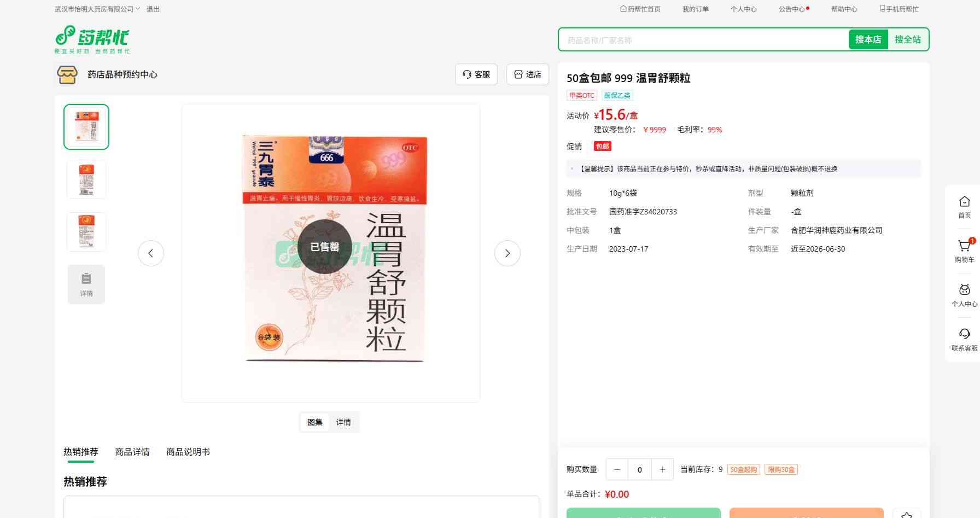Click the 客服 customer service button
The image size is (980, 518).
tap(476, 74)
